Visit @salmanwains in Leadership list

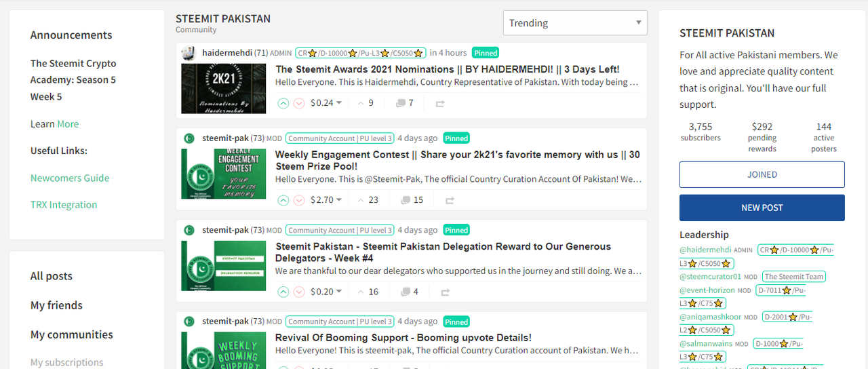[x=706, y=344]
